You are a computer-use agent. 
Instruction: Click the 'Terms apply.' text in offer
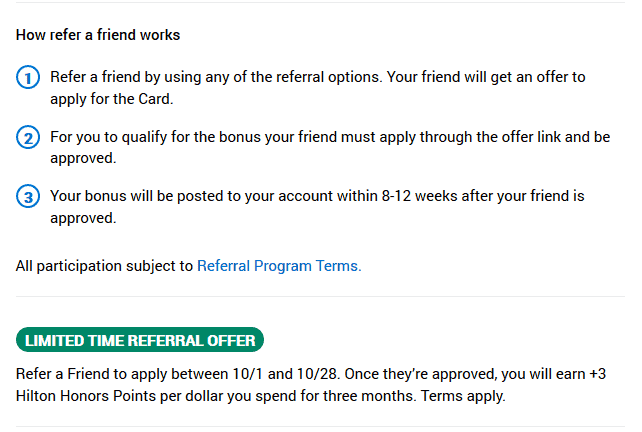(x=463, y=396)
